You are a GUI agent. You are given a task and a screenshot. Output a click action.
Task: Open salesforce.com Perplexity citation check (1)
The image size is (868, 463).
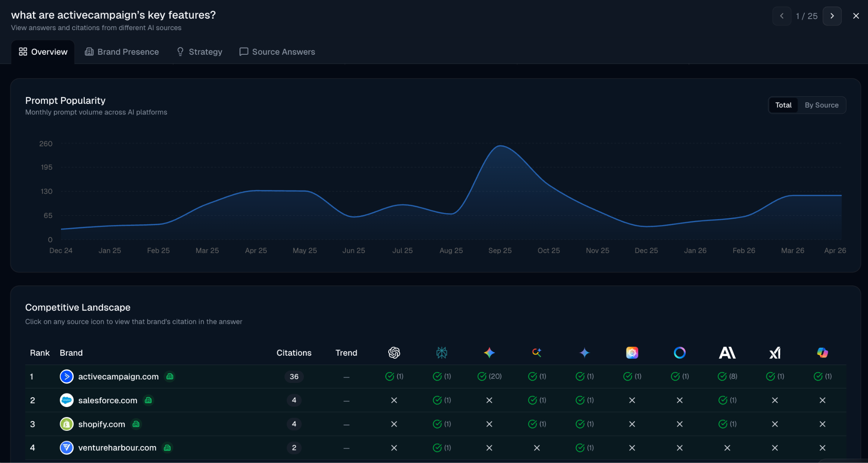click(x=442, y=400)
